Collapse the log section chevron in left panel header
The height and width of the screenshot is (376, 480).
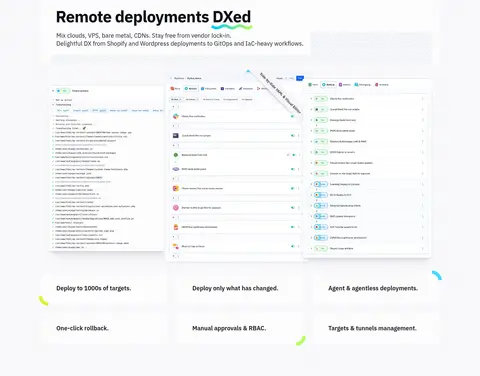53,91
